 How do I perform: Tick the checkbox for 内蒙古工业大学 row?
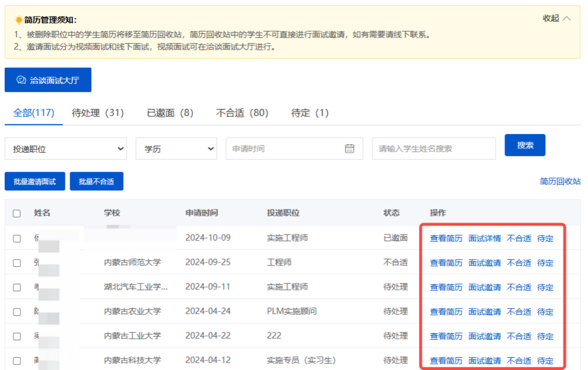(17, 336)
